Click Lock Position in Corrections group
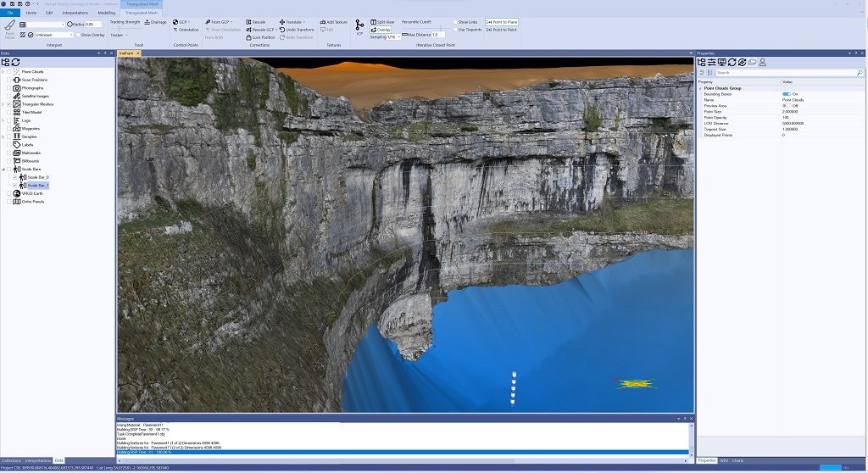The image size is (868, 473). point(260,37)
